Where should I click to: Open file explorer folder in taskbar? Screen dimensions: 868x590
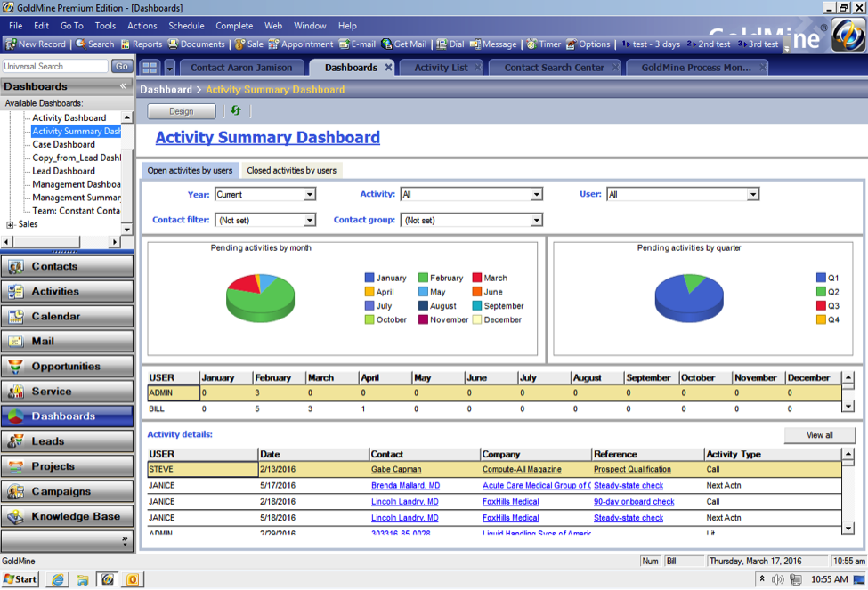[83, 579]
